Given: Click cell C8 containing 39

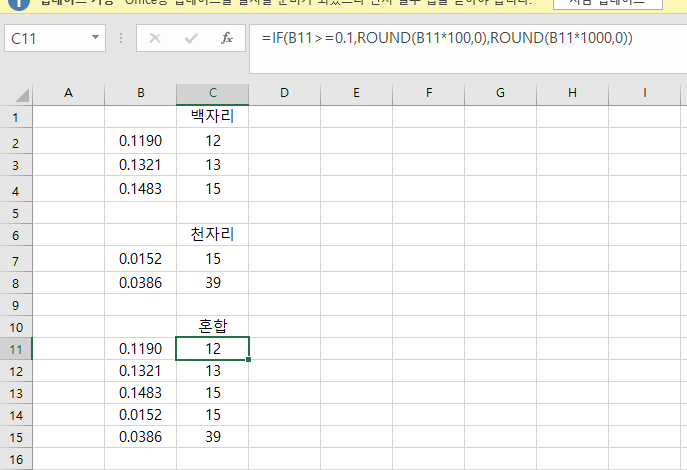Looking at the screenshot, I should point(212,283).
